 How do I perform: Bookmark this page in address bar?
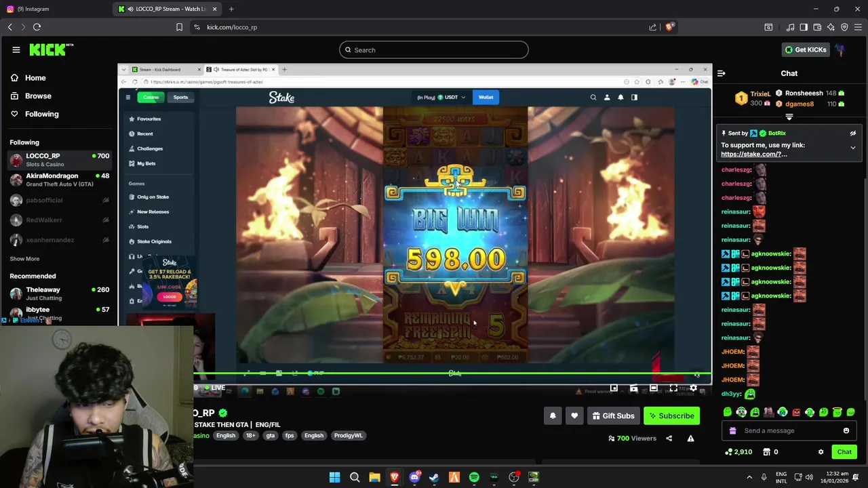point(179,27)
